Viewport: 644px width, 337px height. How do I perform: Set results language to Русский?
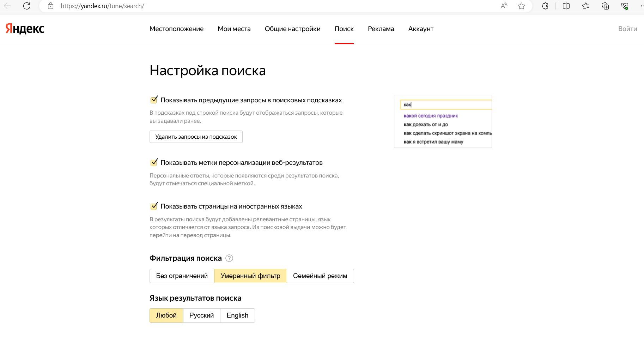point(201,315)
